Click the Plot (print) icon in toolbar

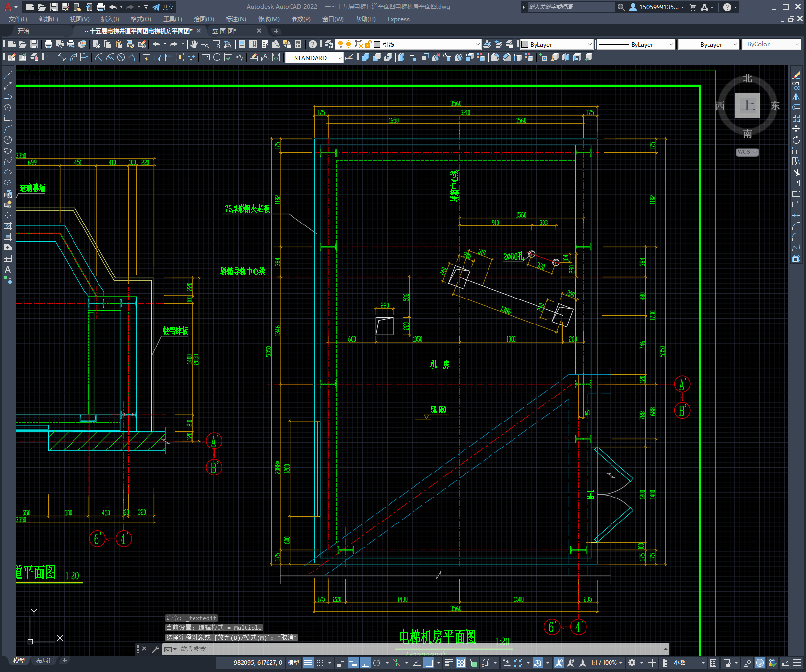48,44
